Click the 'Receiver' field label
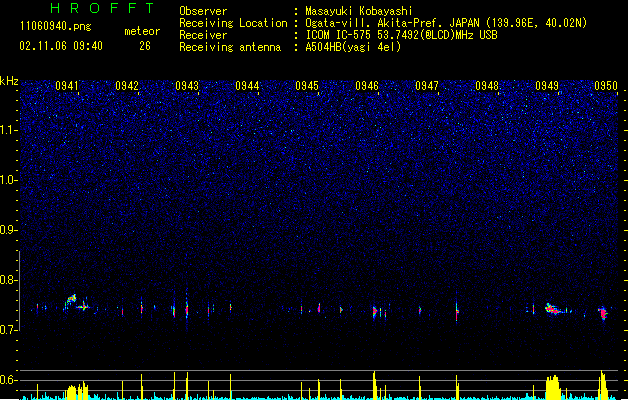The height and width of the screenshot is (400, 629). [x=203, y=35]
